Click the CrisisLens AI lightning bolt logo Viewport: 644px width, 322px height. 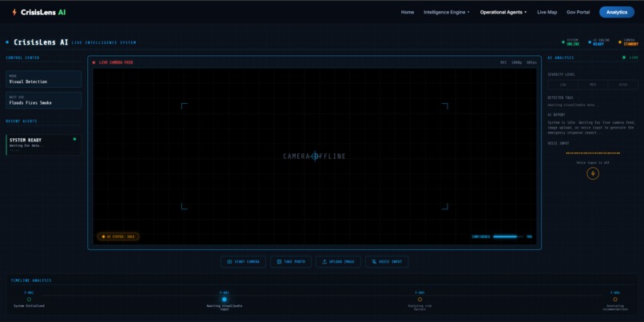(x=14, y=12)
